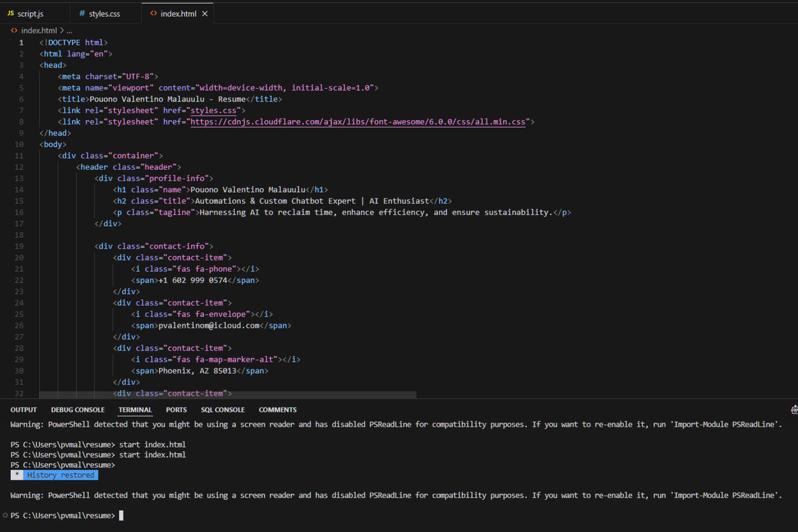This screenshot has height=532, width=798.
Task: Click line number 18 in the gutter
Action: point(19,235)
